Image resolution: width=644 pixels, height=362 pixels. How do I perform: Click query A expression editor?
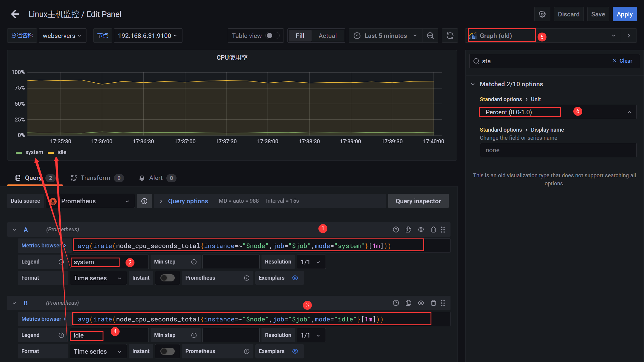pos(261,246)
